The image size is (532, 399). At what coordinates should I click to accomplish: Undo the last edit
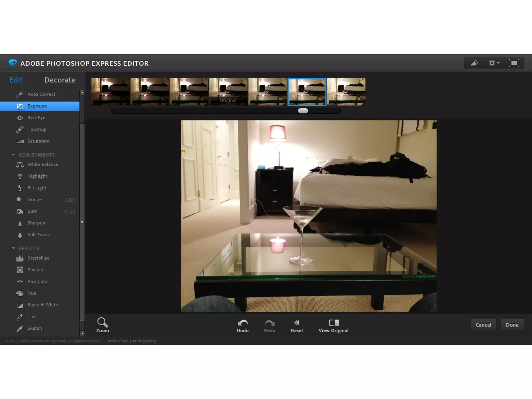click(243, 326)
